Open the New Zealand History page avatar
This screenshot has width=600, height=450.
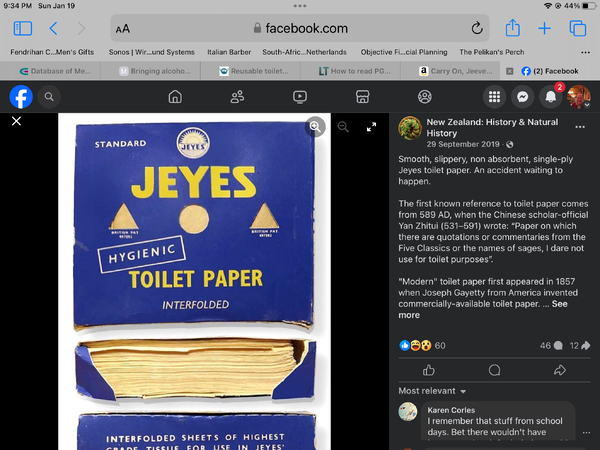click(410, 128)
